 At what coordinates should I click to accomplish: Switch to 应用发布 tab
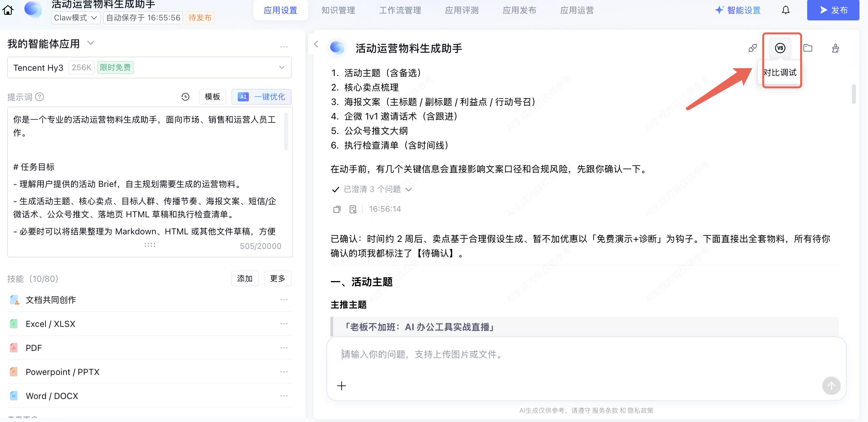click(519, 10)
